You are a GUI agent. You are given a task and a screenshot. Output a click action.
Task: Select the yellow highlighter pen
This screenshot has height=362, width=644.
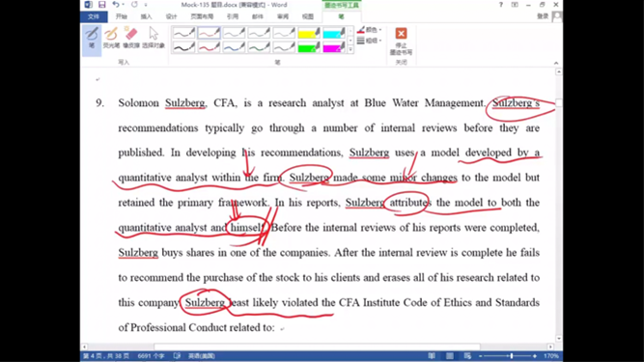[309, 33]
